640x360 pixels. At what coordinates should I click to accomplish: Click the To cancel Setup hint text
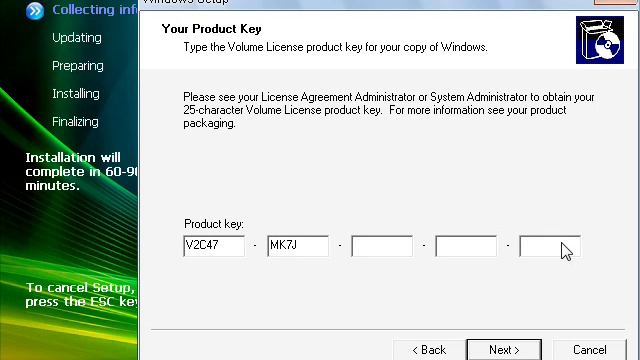click(82, 295)
